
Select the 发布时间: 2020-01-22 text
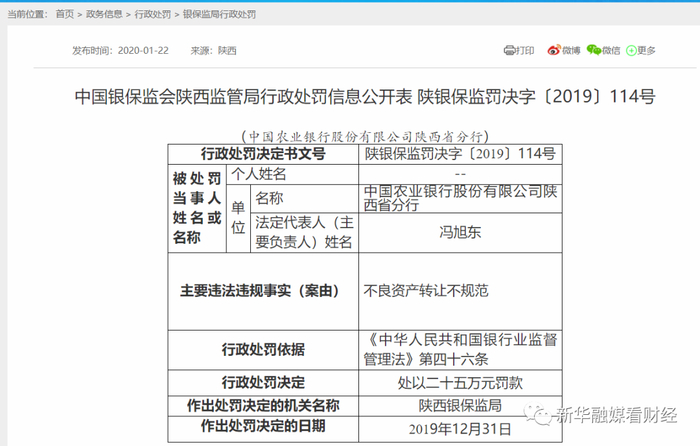[121, 50]
